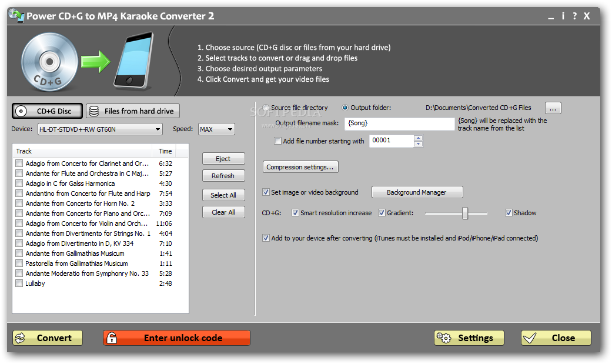Open the Background Manager

417,192
